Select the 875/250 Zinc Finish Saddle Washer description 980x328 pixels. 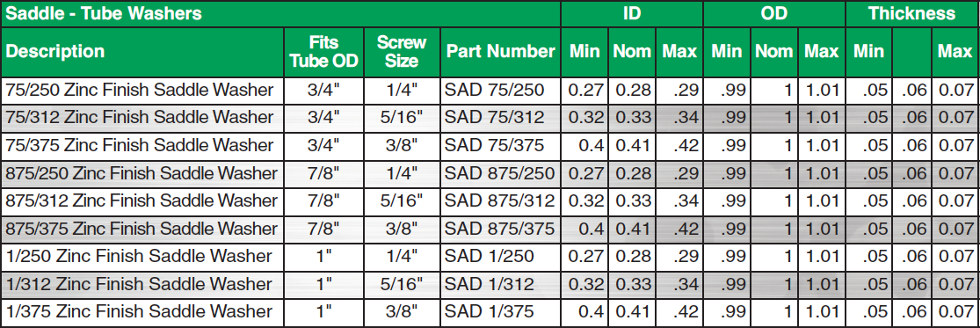[x=142, y=174]
